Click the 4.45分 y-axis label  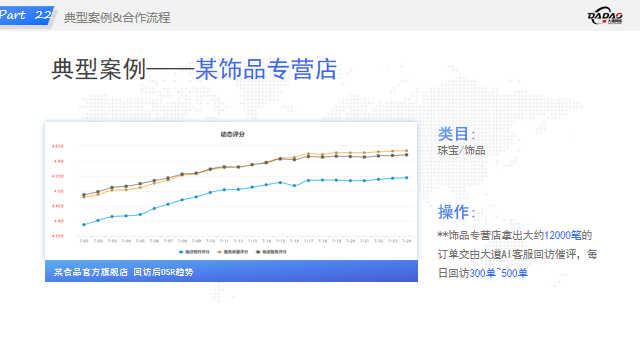pos(58,206)
